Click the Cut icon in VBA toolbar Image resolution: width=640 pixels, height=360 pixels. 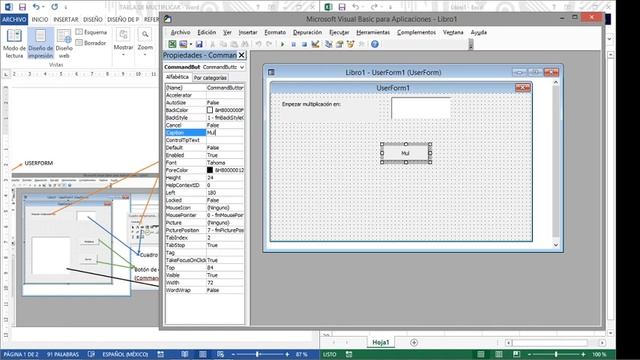pos(212,44)
